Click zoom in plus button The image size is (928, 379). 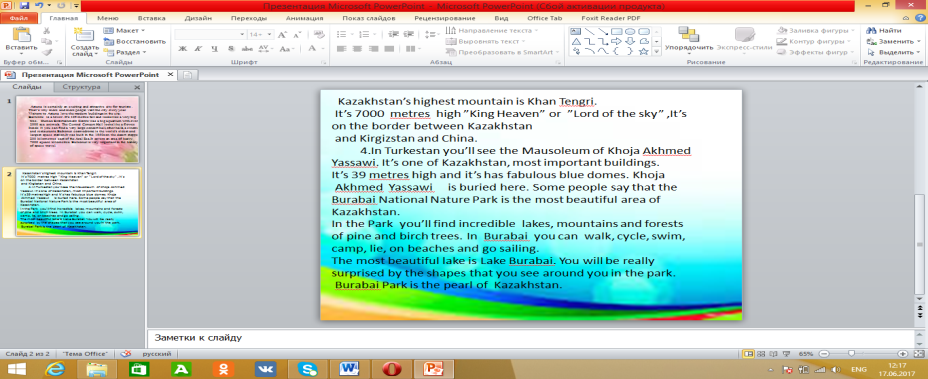point(903,354)
